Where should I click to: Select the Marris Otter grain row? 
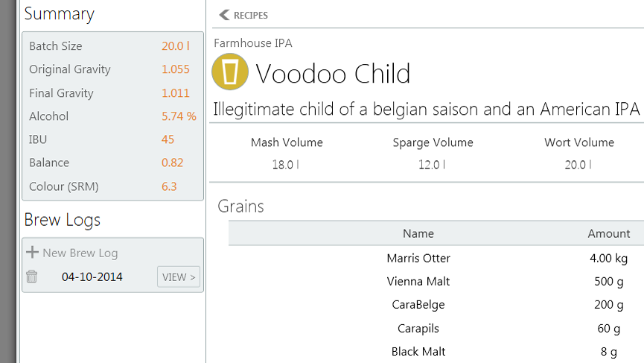tap(436, 258)
